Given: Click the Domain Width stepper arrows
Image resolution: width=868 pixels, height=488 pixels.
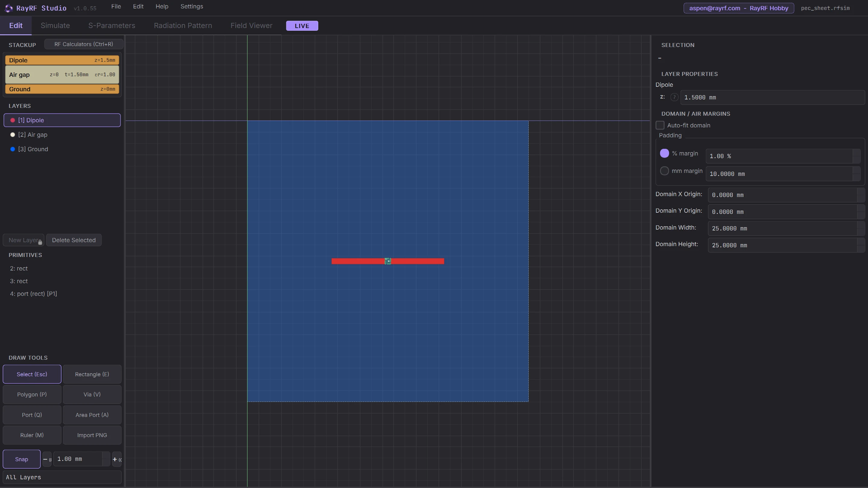Looking at the screenshot, I should (x=861, y=228).
